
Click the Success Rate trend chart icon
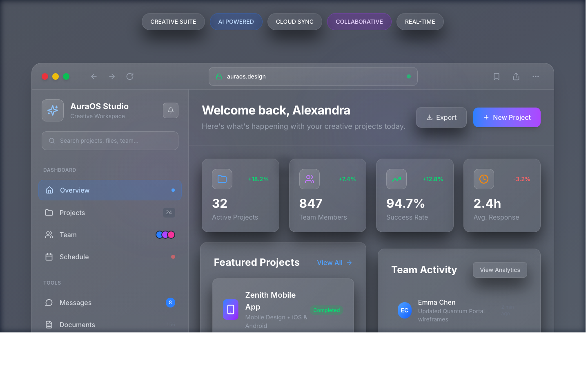396,179
